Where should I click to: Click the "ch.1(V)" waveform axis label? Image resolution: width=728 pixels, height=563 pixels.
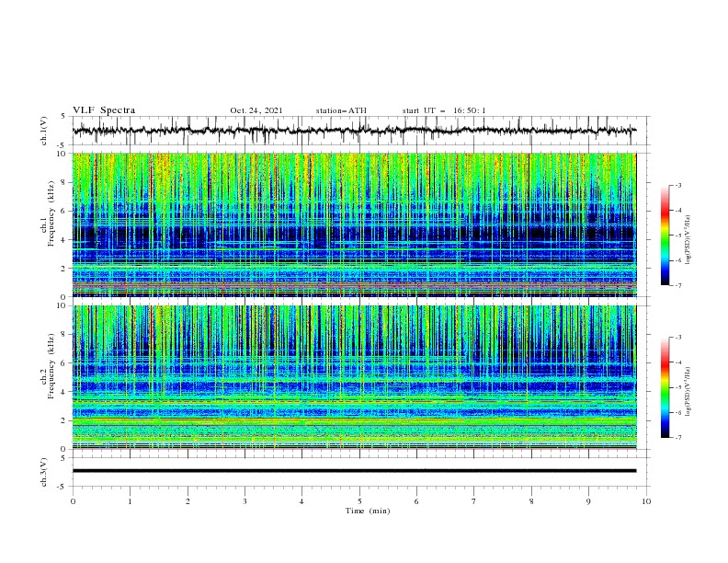44,131
